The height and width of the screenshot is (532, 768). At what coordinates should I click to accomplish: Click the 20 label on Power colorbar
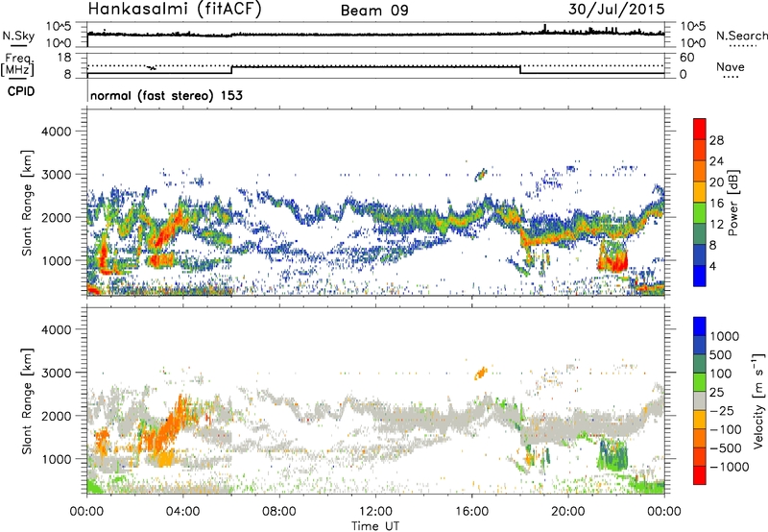tap(716, 182)
